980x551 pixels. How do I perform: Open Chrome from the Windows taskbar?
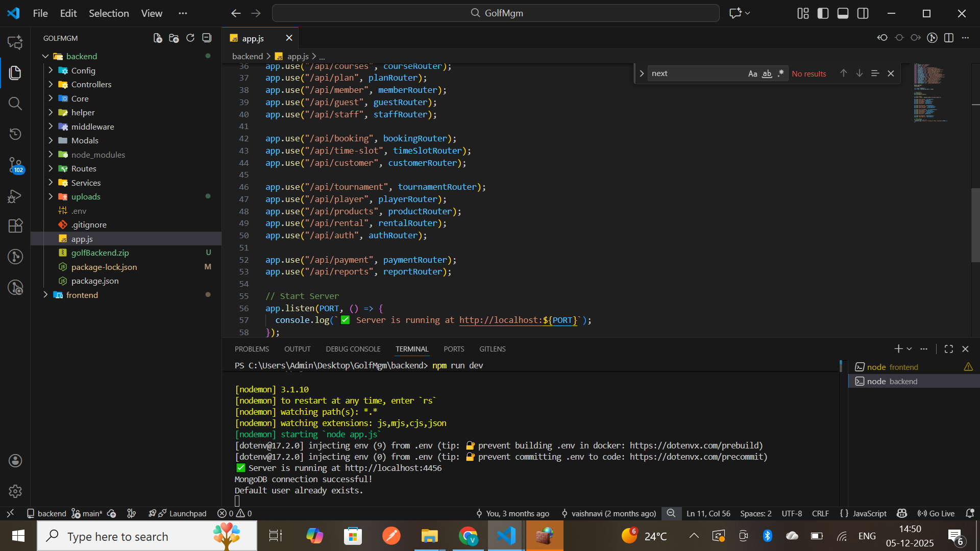pos(468,536)
